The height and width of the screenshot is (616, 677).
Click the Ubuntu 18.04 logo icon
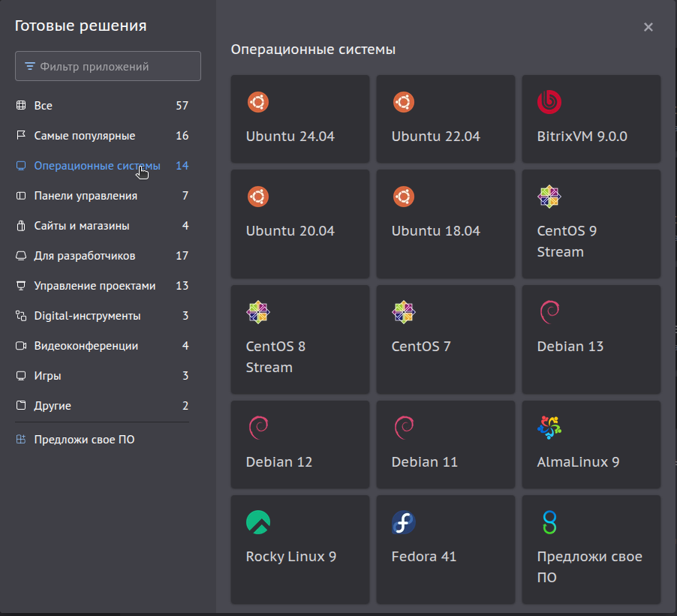pyautogui.click(x=403, y=197)
